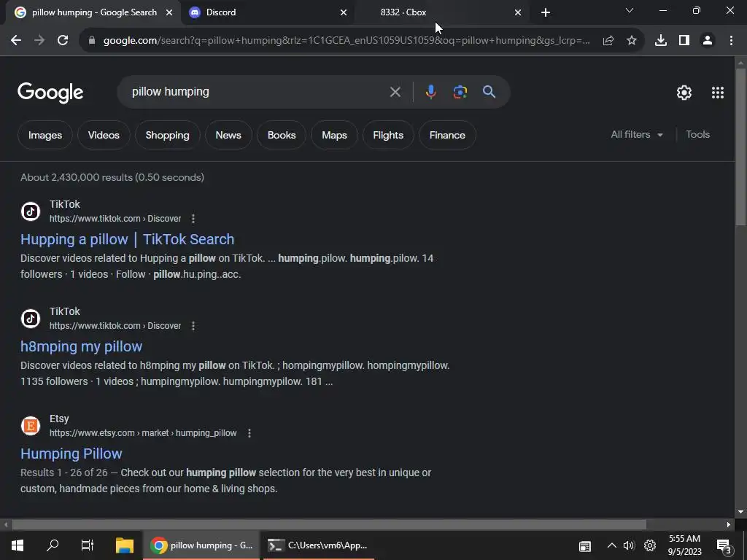Reload the current page

[x=63, y=41]
